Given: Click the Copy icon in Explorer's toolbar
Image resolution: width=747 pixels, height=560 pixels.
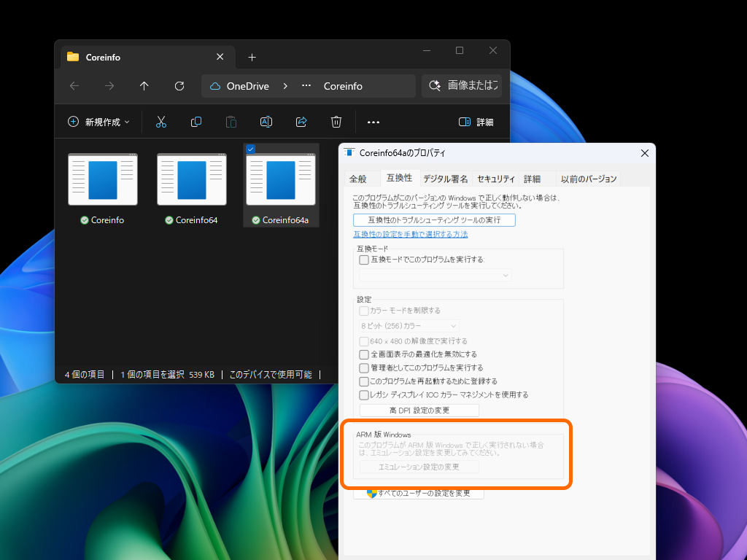Looking at the screenshot, I should click(x=196, y=122).
